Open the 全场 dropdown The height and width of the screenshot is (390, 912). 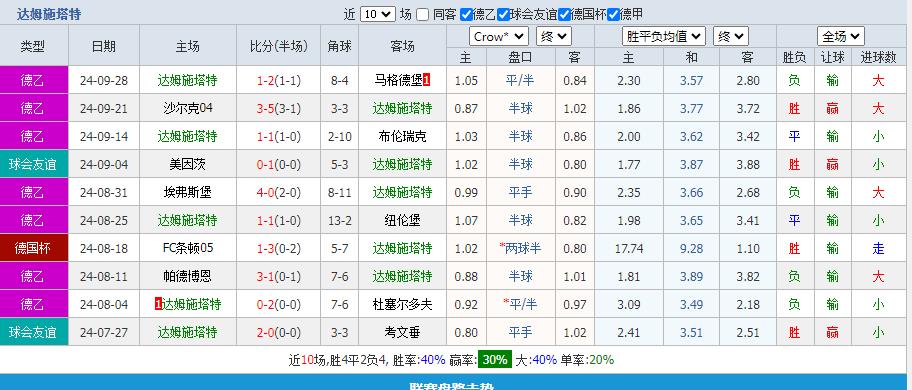point(840,37)
